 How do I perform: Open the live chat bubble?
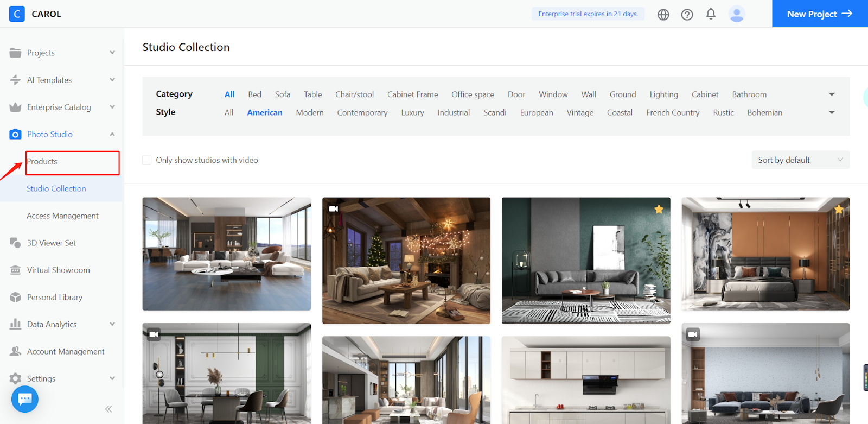[x=25, y=399]
